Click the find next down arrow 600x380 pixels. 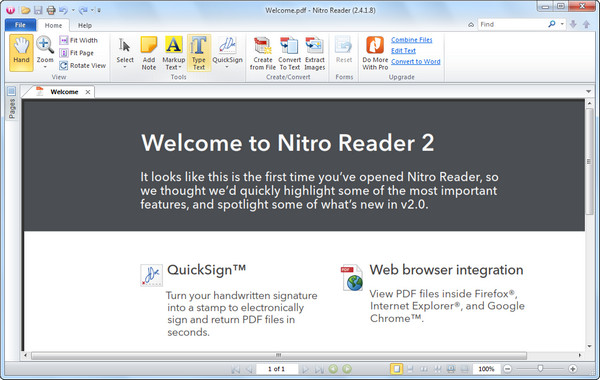pyautogui.click(x=573, y=24)
